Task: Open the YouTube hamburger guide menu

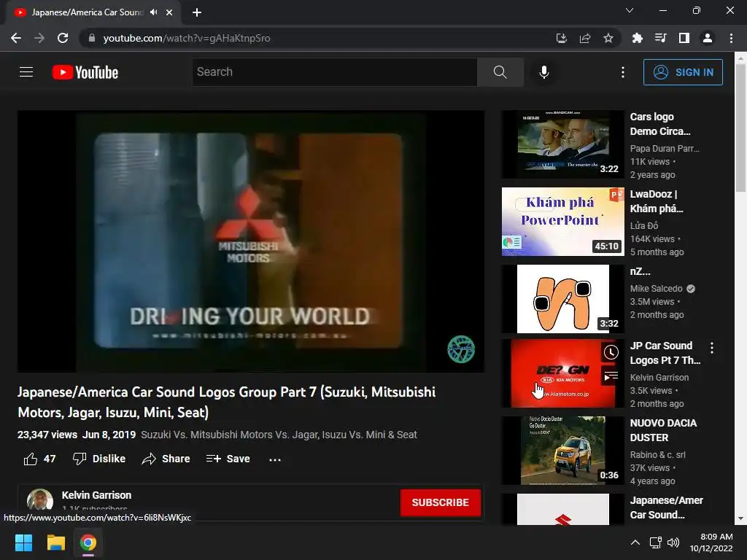Action: [x=26, y=72]
